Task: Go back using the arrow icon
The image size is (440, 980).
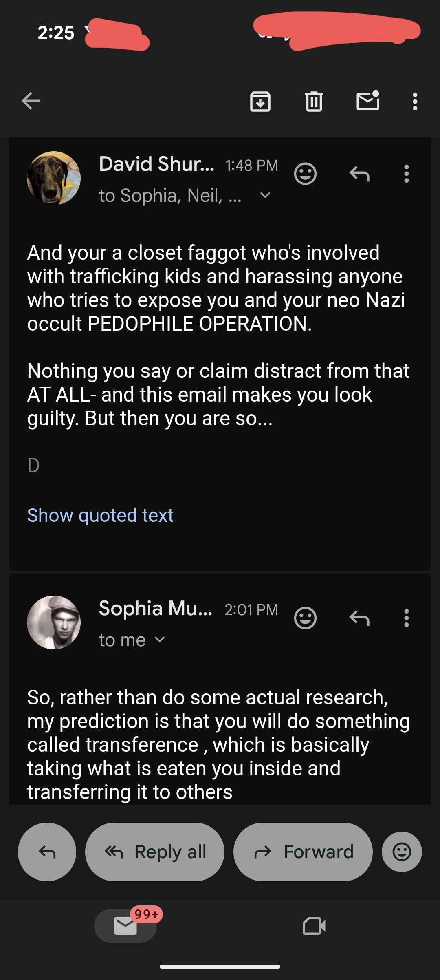Action: click(31, 101)
